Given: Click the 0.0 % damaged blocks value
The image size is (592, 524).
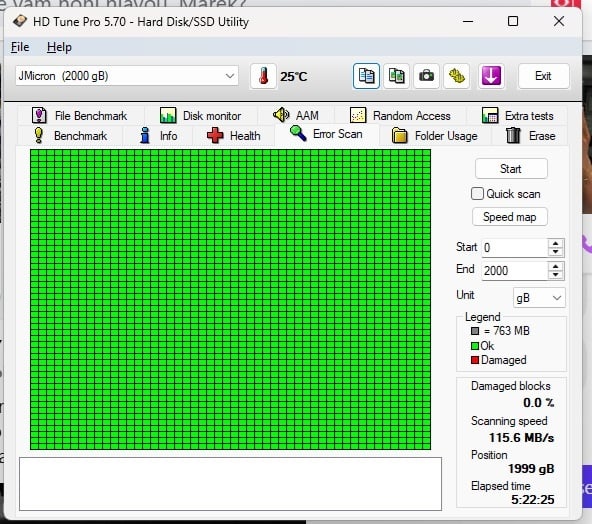Looking at the screenshot, I should click(538, 403).
